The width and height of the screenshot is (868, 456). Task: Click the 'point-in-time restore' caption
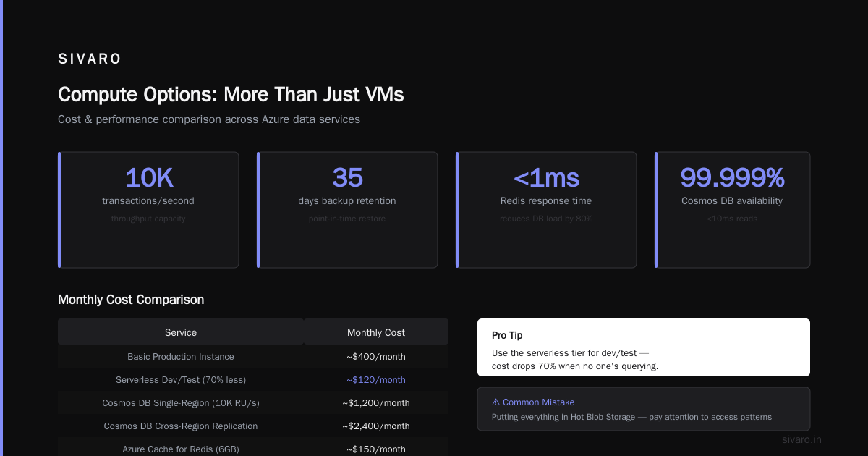(x=347, y=219)
